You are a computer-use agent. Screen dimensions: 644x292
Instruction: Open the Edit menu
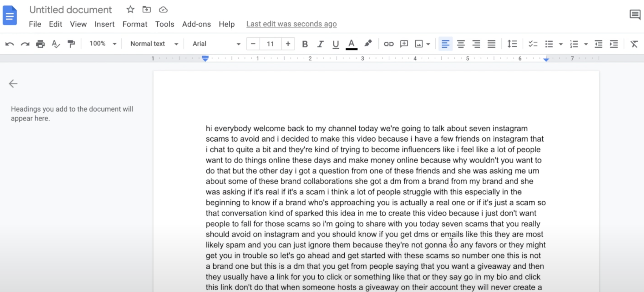point(55,24)
